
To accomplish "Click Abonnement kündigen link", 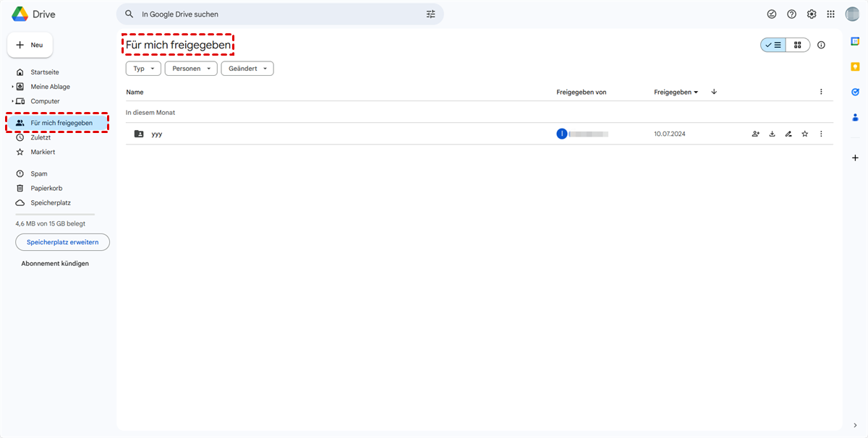I will click(55, 264).
